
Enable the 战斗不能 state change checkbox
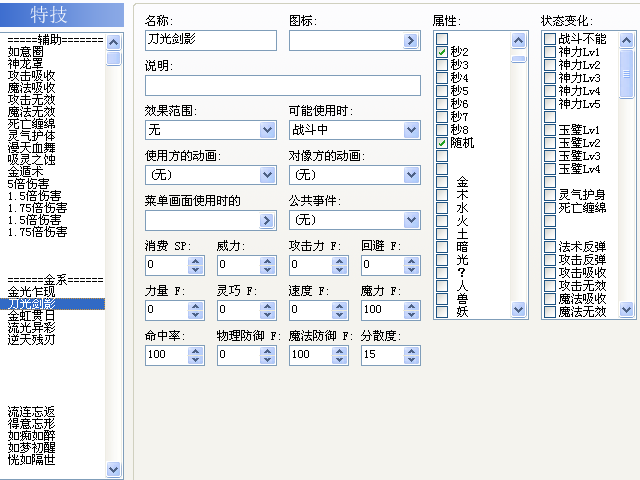tap(550, 39)
